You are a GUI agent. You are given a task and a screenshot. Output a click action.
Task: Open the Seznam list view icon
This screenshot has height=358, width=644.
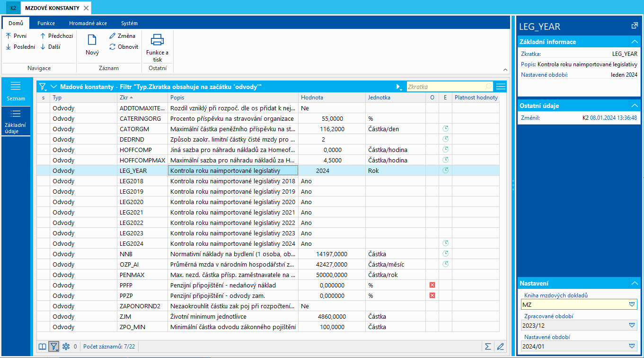16,86
